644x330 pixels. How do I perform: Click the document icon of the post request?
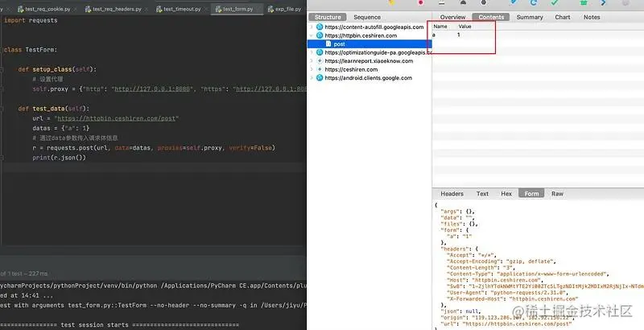tap(328, 44)
